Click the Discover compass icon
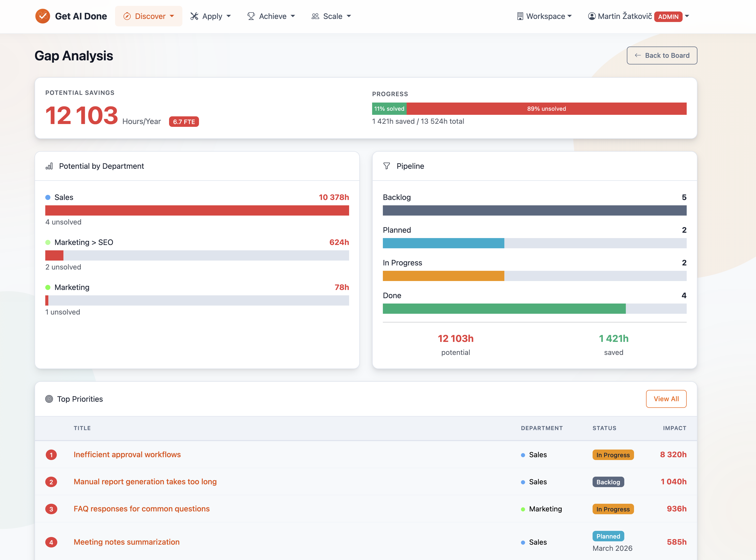Viewport: 756px width, 560px height. (127, 16)
